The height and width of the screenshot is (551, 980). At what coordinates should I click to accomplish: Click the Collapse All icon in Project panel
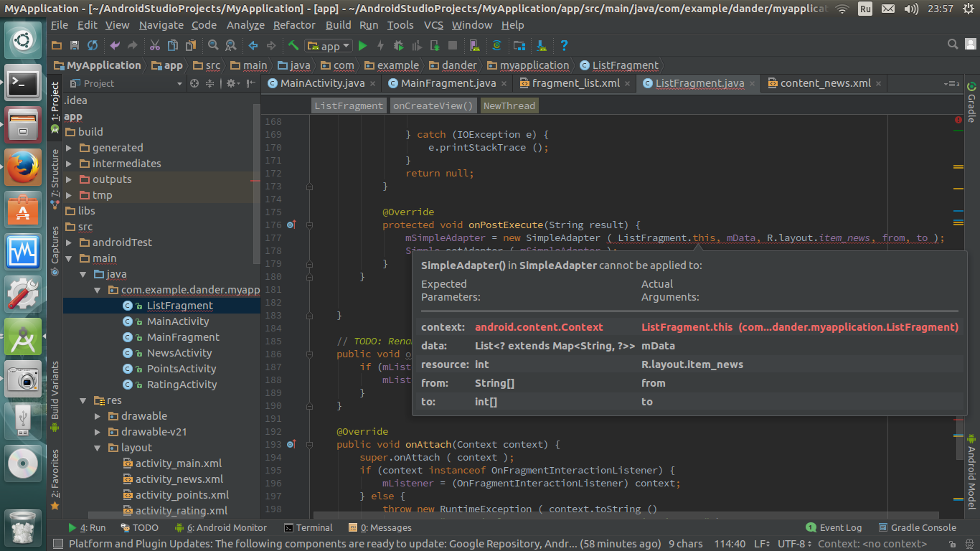pyautogui.click(x=210, y=83)
